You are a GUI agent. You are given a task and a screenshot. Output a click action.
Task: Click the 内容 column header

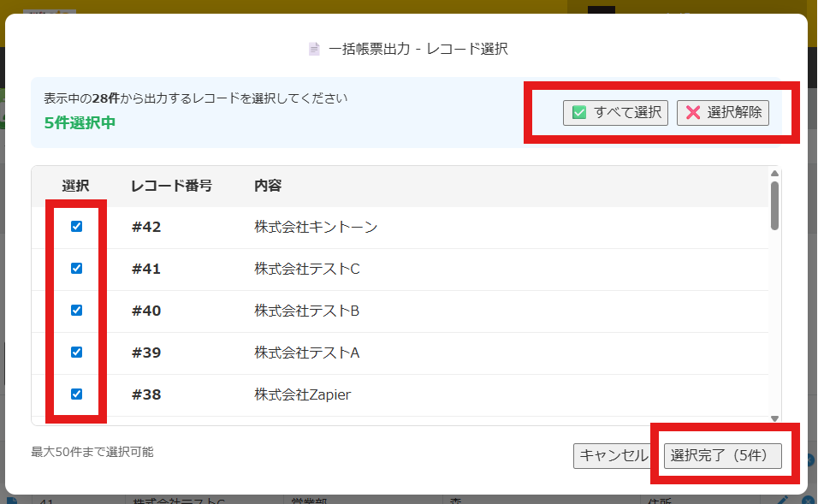pyautogui.click(x=268, y=186)
